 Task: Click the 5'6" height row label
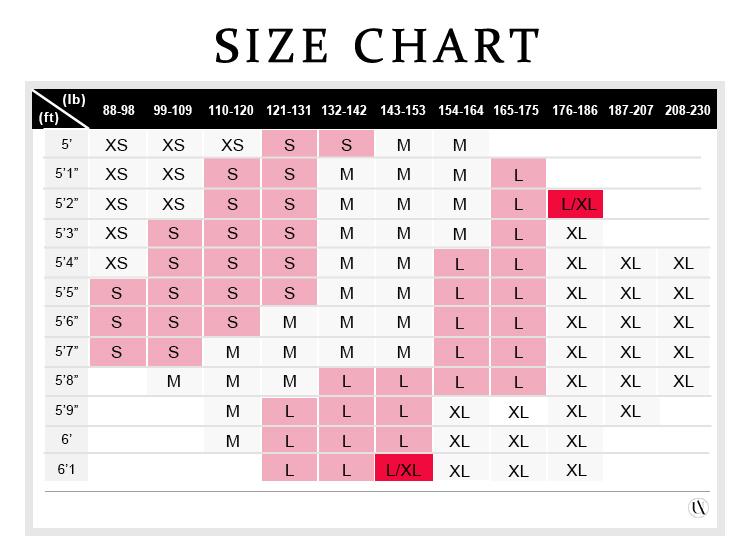[x=66, y=322]
